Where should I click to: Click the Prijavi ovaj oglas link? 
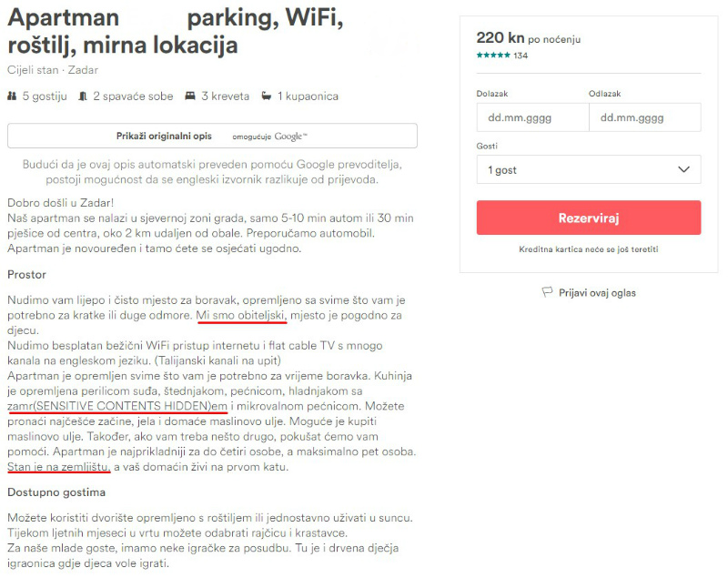click(597, 293)
